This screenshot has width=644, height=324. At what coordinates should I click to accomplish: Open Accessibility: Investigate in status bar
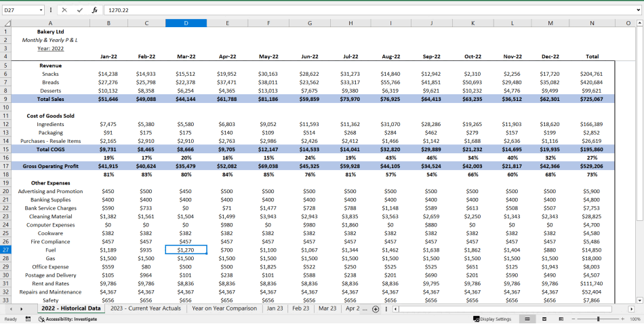tap(68, 319)
